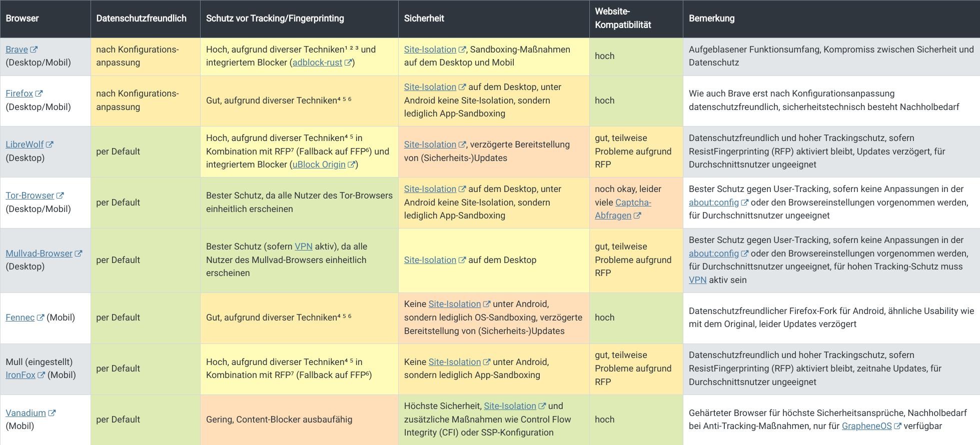
Task: Click external-link icon after Fennec
Action: [41, 317]
